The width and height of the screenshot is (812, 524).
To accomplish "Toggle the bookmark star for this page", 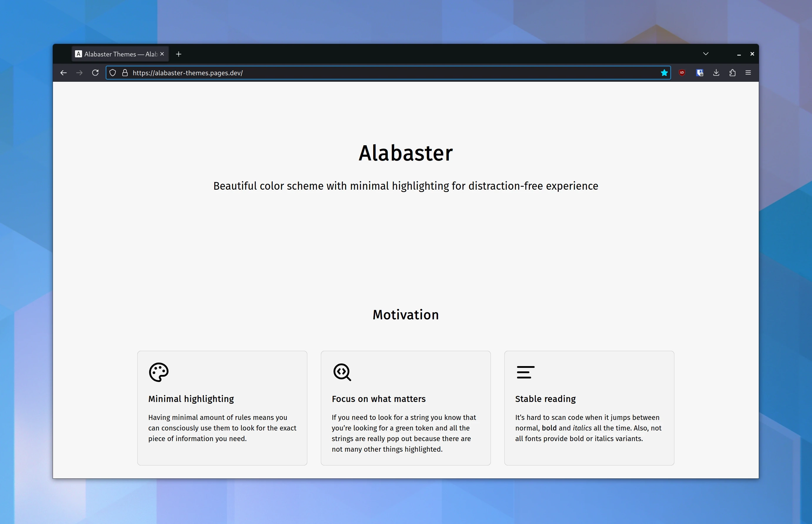I will (664, 72).
